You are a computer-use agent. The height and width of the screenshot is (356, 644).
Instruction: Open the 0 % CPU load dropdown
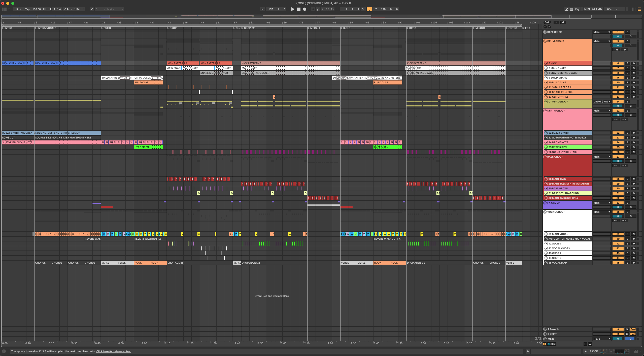(611, 9)
